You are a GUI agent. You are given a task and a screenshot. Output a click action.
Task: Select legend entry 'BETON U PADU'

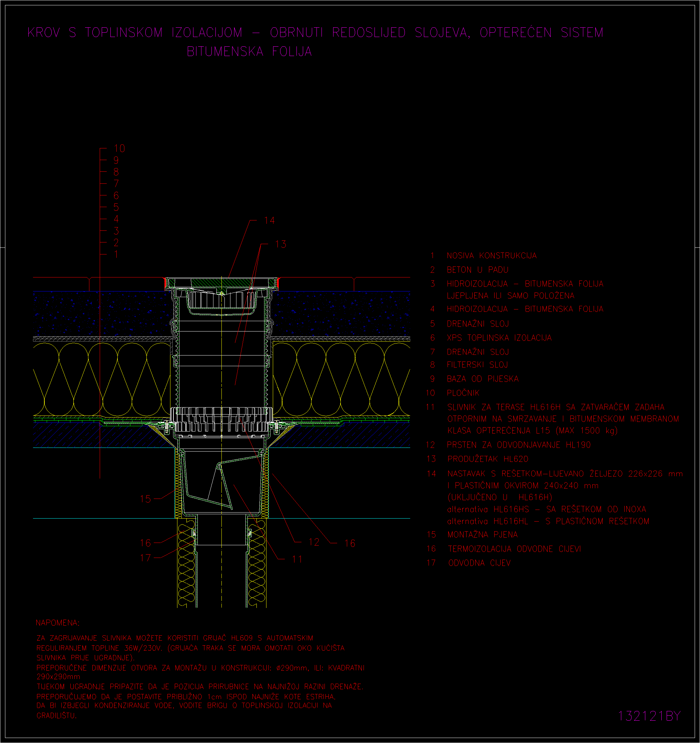point(477,270)
